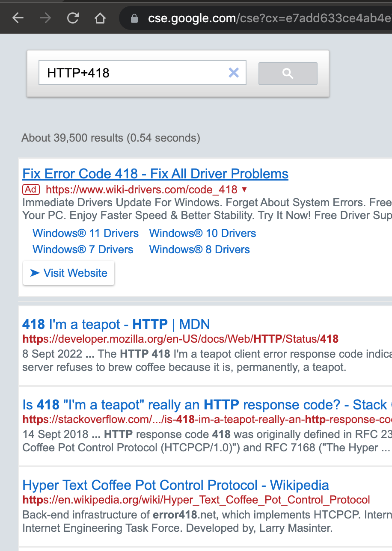Click the Ad badge label
This screenshot has width=392, height=551.
[31, 189]
